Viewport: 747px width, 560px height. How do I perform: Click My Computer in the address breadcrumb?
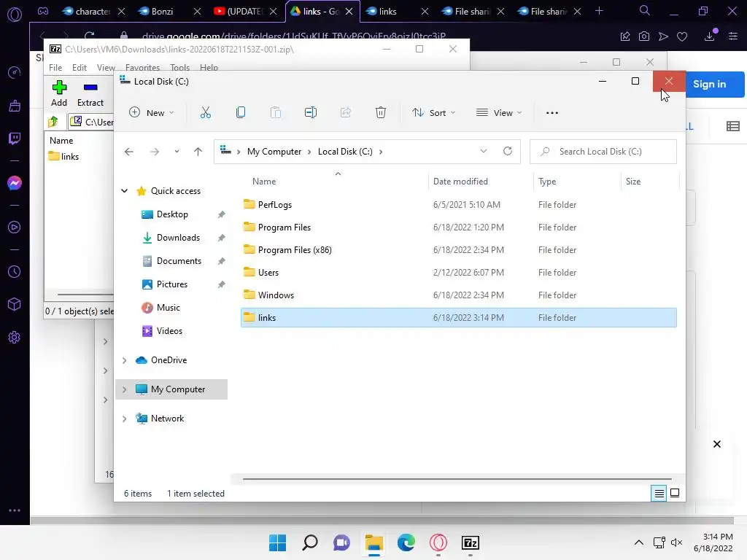[x=274, y=152]
